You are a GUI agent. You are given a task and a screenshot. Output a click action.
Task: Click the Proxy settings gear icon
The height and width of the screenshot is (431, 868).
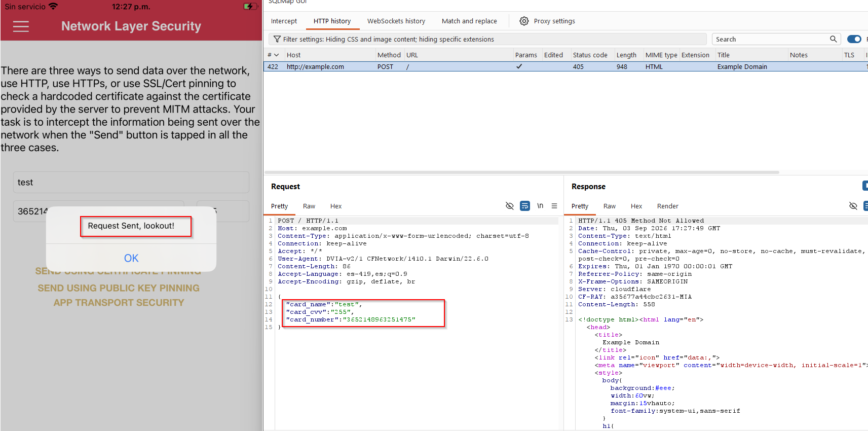(x=524, y=21)
